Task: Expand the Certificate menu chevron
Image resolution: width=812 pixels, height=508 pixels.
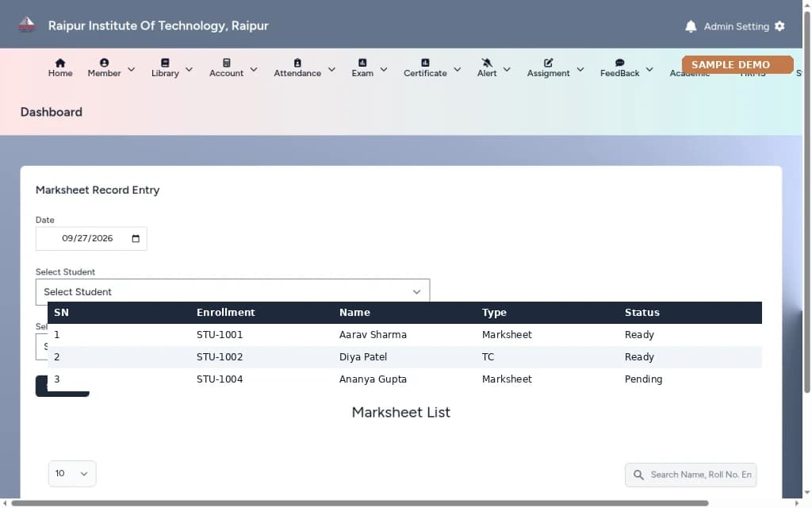Action: (x=458, y=69)
